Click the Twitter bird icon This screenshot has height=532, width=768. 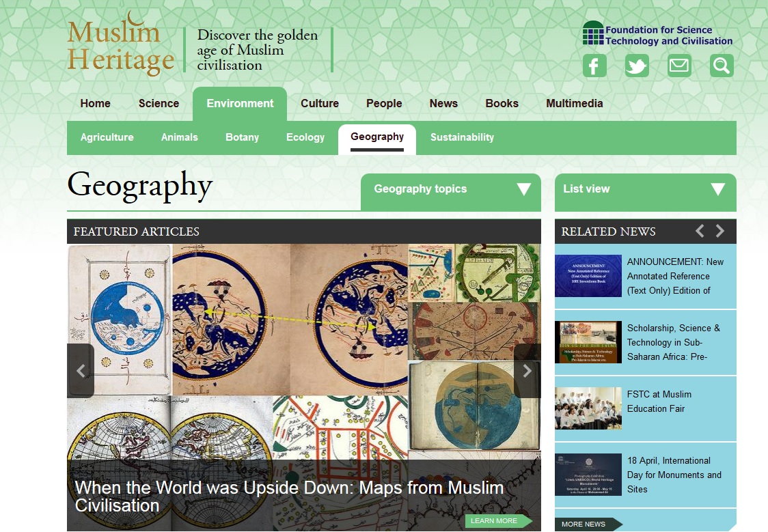pyautogui.click(x=636, y=66)
